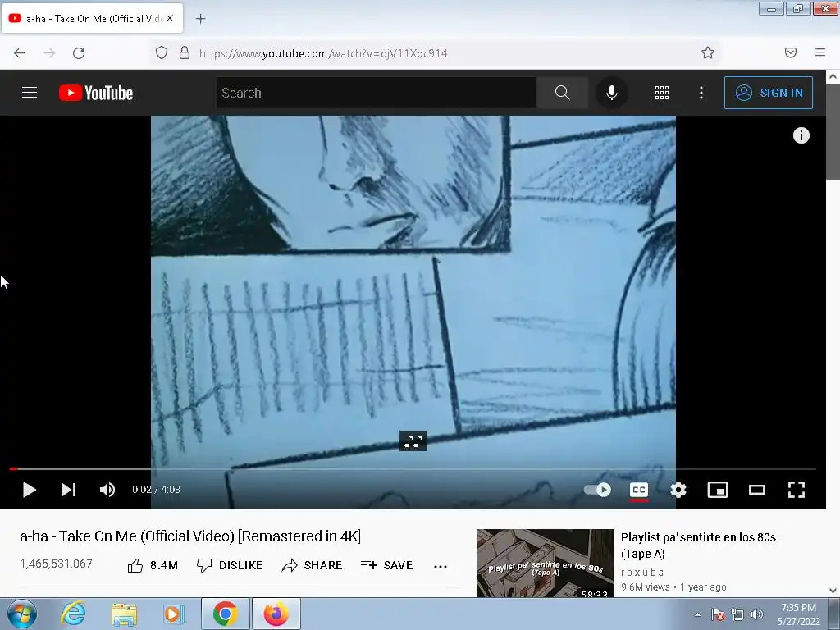This screenshot has width=840, height=630.
Task: Click the video progress bar
Action: (413, 468)
